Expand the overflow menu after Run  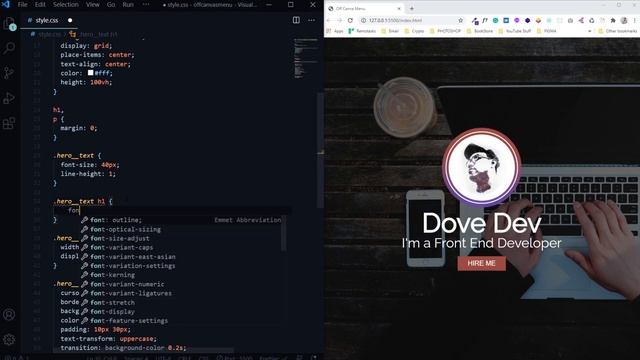(146, 4)
